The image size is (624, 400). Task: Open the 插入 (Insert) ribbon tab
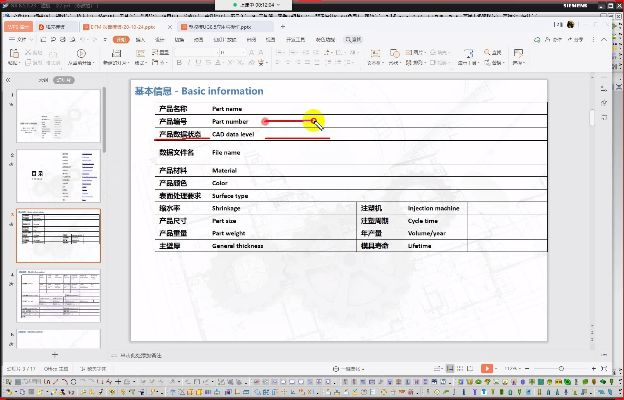(141, 39)
